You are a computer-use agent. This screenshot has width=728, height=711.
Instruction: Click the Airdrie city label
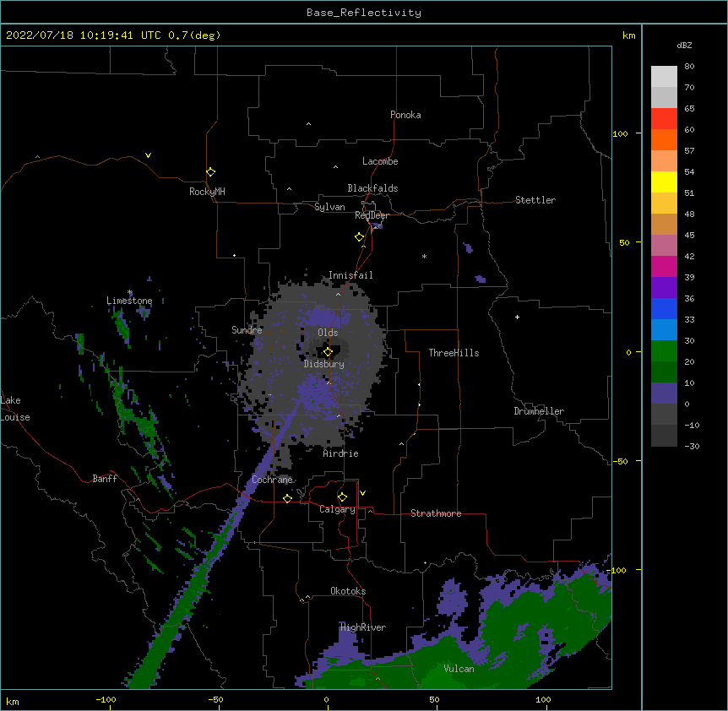pos(341,453)
